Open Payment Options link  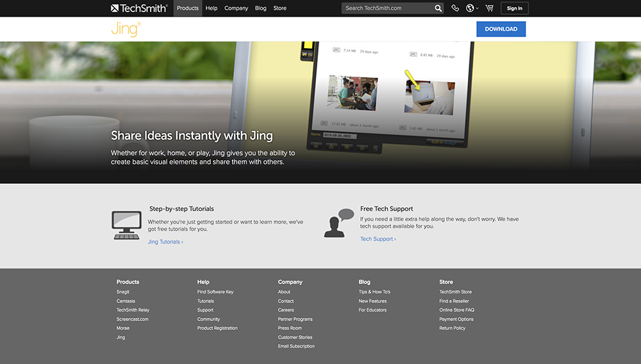tap(456, 319)
